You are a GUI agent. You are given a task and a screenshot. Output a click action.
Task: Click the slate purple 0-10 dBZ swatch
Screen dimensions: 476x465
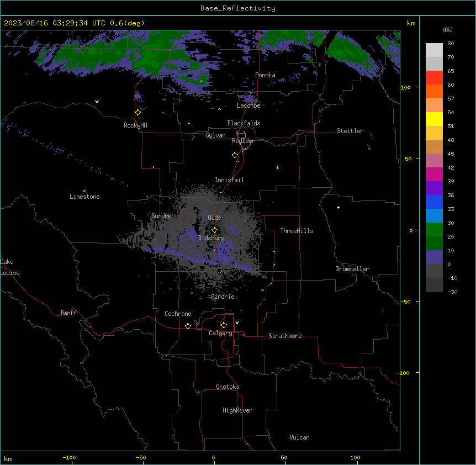coord(434,257)
